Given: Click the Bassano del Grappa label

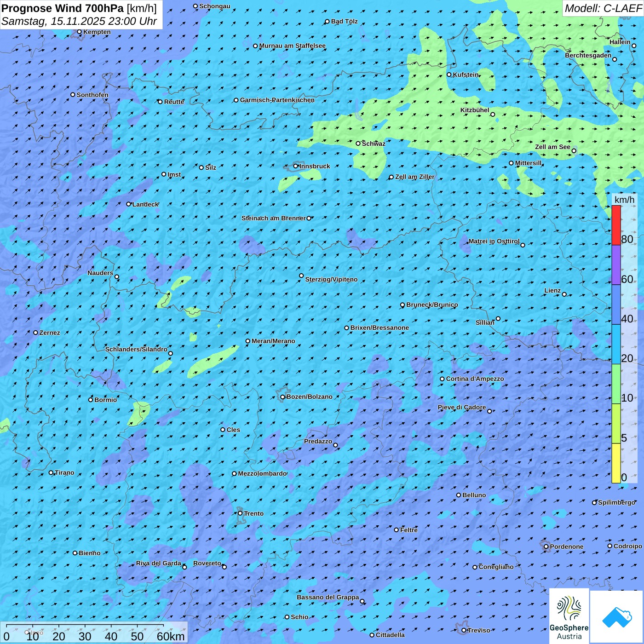Looking at the screenshot, I should [x=328, y=597].
